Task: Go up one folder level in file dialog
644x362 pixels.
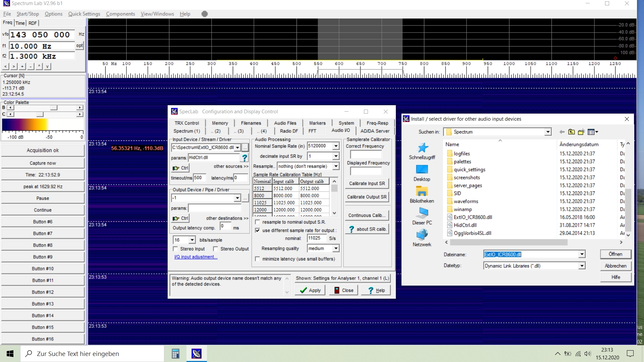Action: point(572,132)
